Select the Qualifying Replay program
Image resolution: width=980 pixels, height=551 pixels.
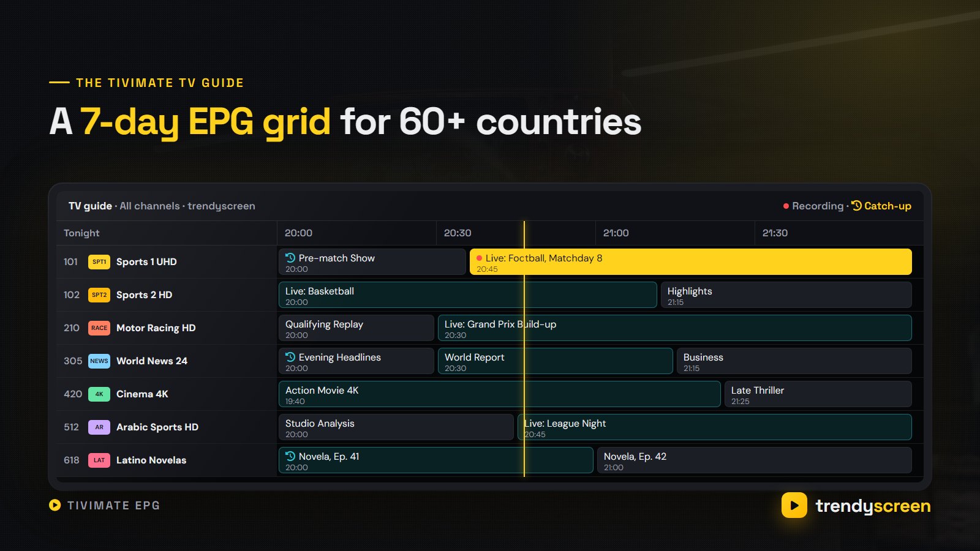pos(356,328)
